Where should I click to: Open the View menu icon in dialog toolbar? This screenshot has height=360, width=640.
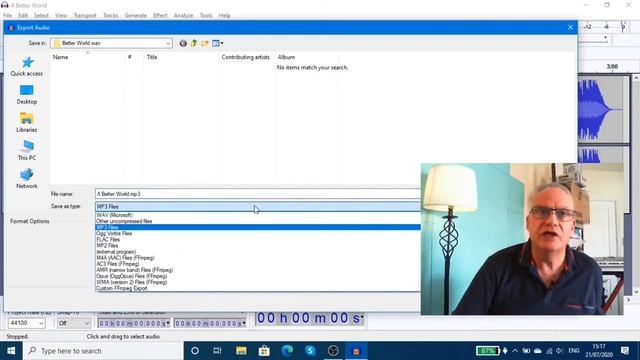coord(217,43)
